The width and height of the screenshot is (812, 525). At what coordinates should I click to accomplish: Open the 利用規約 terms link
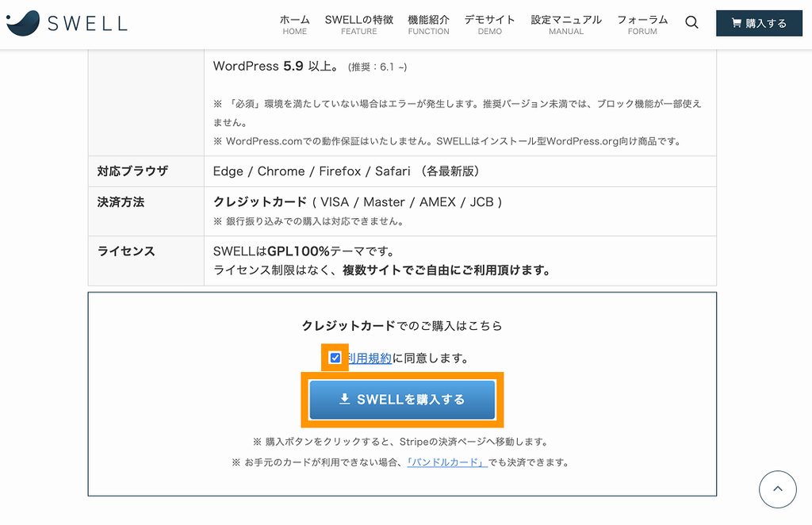tap(370, 358)
